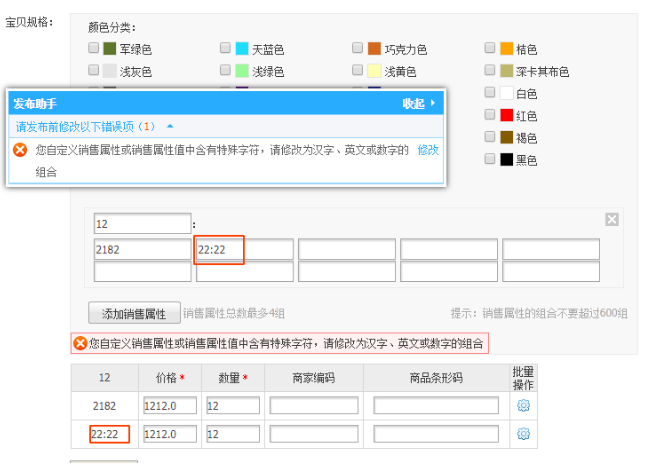Collapse the error list triangle arrow

[x=170, y=126]
